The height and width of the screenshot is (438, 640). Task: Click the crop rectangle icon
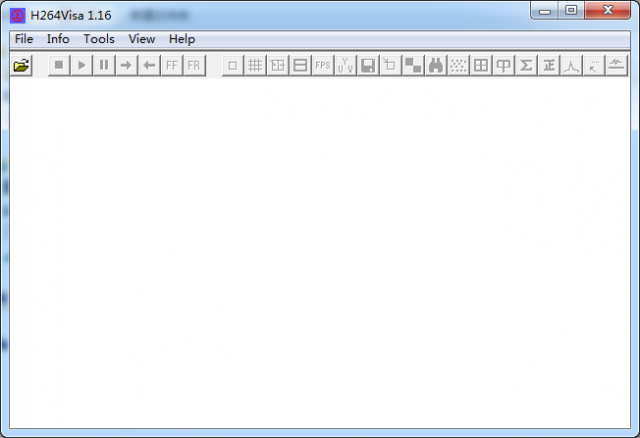coord(390,65)
